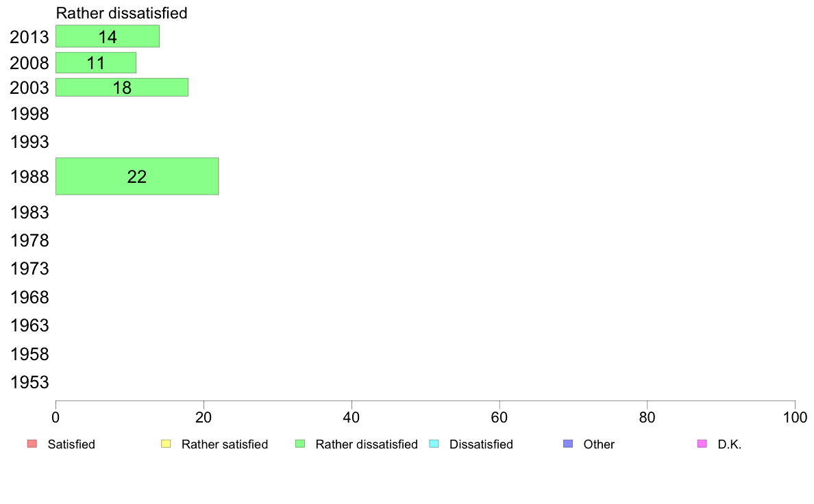Screen dimensions: 814x504
Task: Click the 1953 year label
Action: [x=29, y=383]
